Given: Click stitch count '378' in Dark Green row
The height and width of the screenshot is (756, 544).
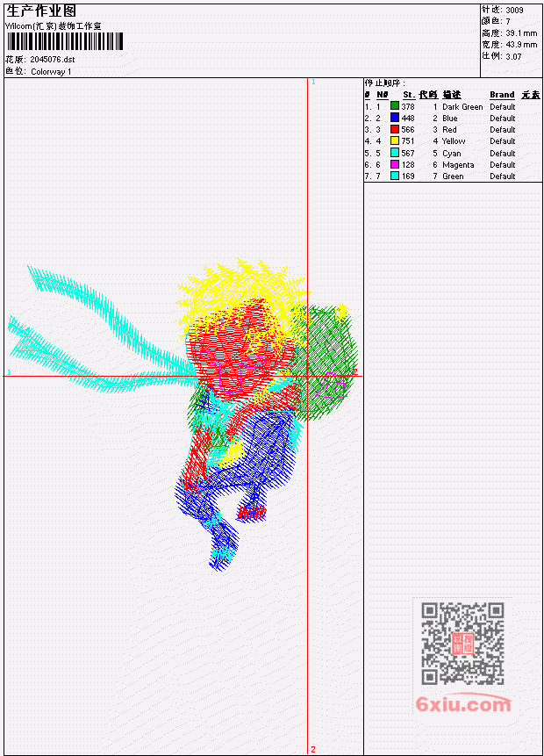Looking at the screenshot, I should (x=408, y=106).
